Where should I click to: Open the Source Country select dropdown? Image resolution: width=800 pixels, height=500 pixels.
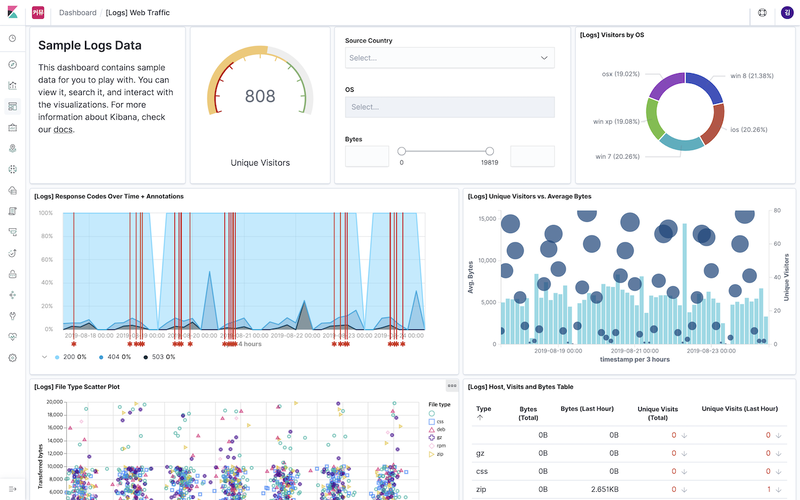pos(449,58)
